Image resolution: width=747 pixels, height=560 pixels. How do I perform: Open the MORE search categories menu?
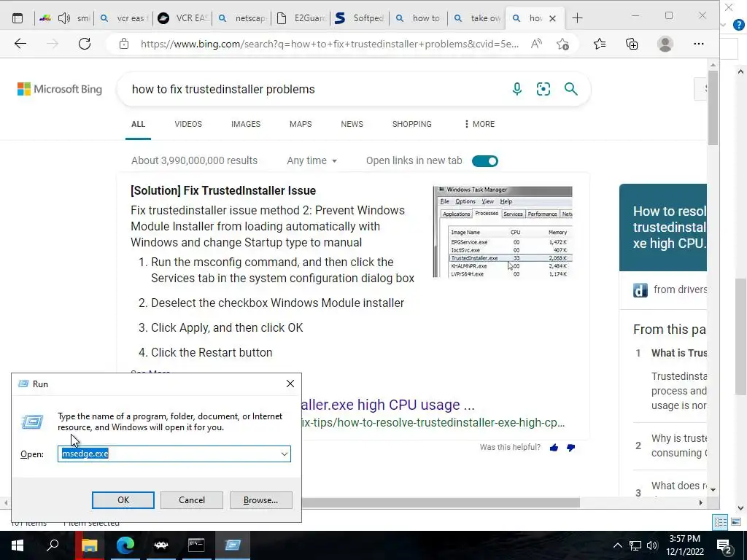coord(479,124)
